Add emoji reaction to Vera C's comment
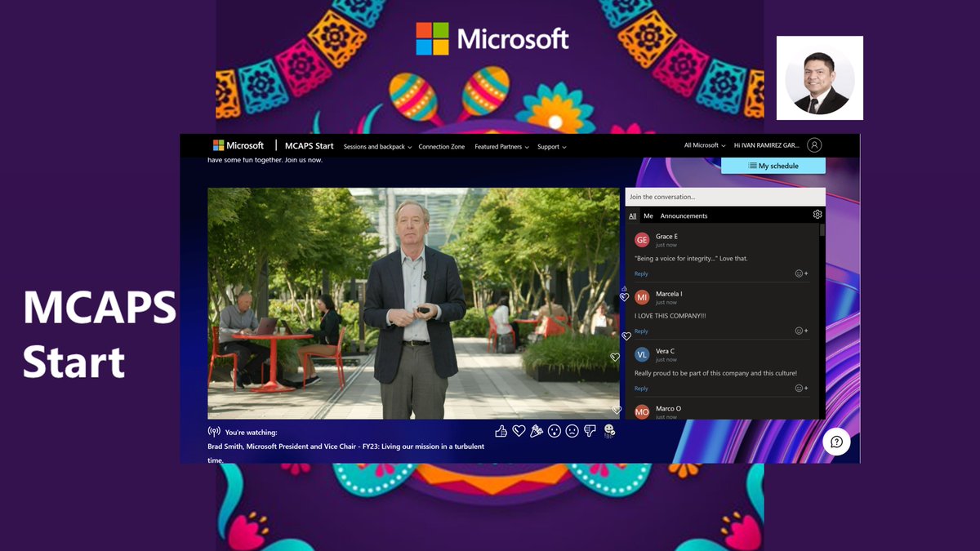980x551 pixels. pos(802,388)
